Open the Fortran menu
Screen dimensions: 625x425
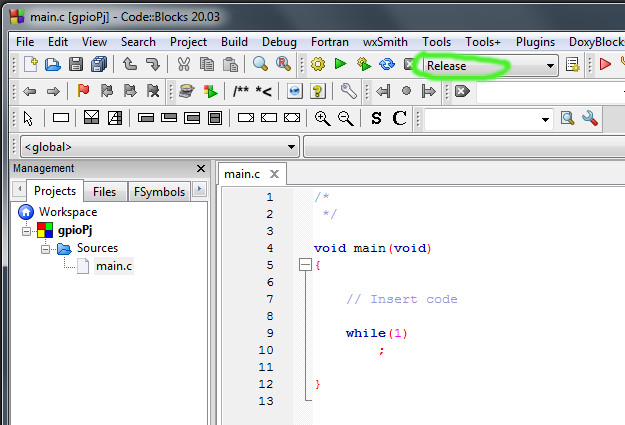330,42
